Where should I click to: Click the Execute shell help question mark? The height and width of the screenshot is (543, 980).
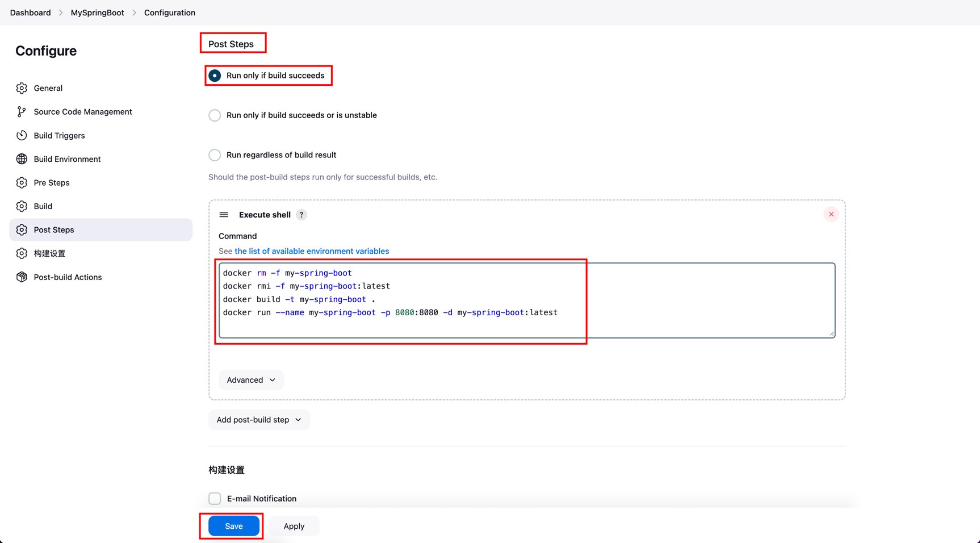coord(301,215)
